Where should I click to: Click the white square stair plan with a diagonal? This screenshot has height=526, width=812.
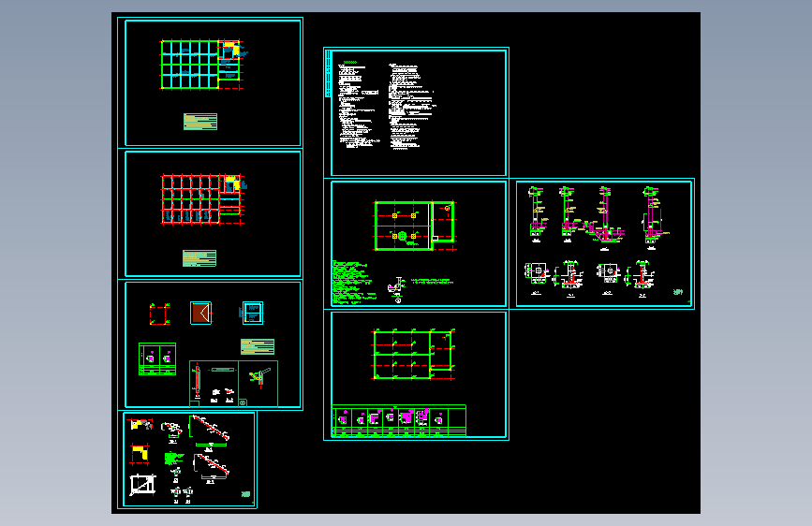[142, 485]
